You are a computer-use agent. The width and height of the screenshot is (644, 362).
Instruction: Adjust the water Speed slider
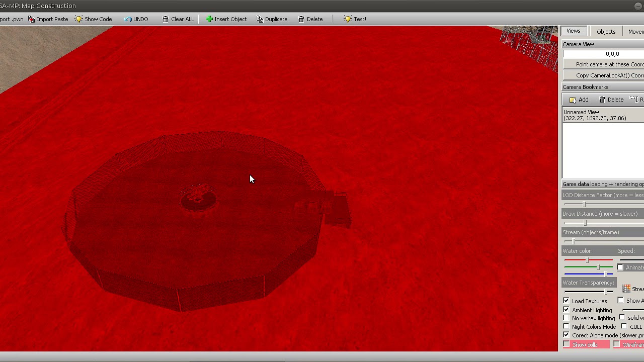632,260
